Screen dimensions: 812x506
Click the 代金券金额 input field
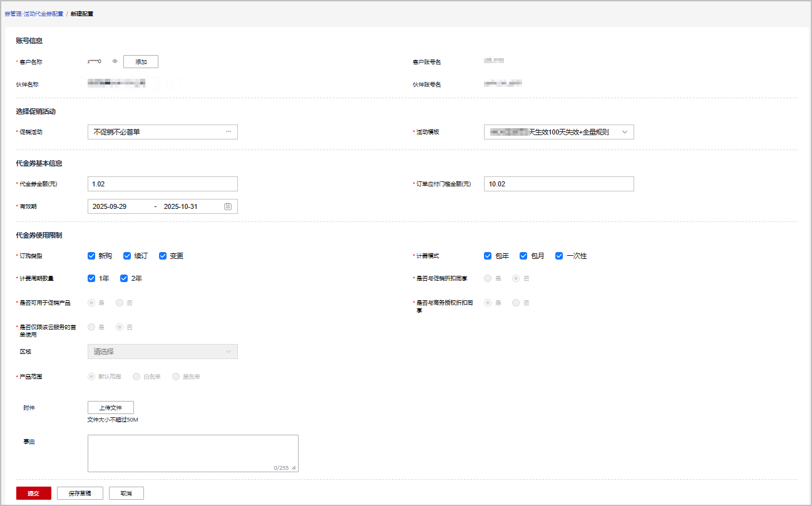tap(162, 184)
